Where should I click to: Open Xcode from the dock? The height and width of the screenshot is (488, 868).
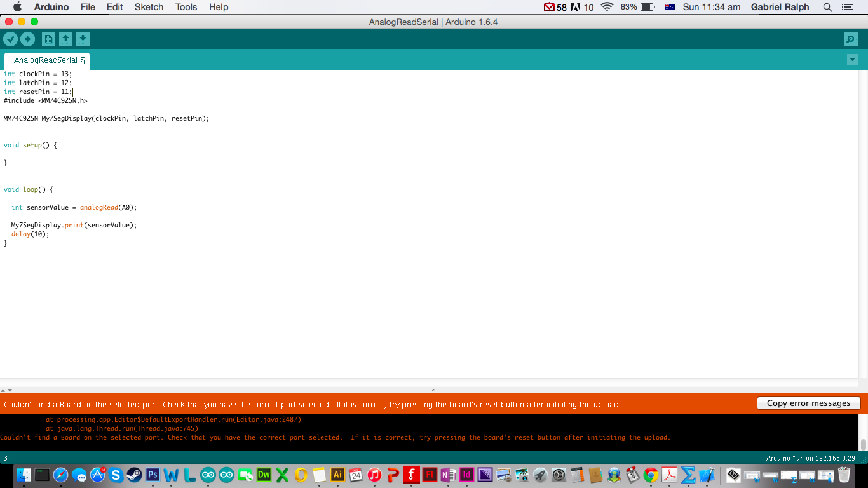[x=707, y=475]
